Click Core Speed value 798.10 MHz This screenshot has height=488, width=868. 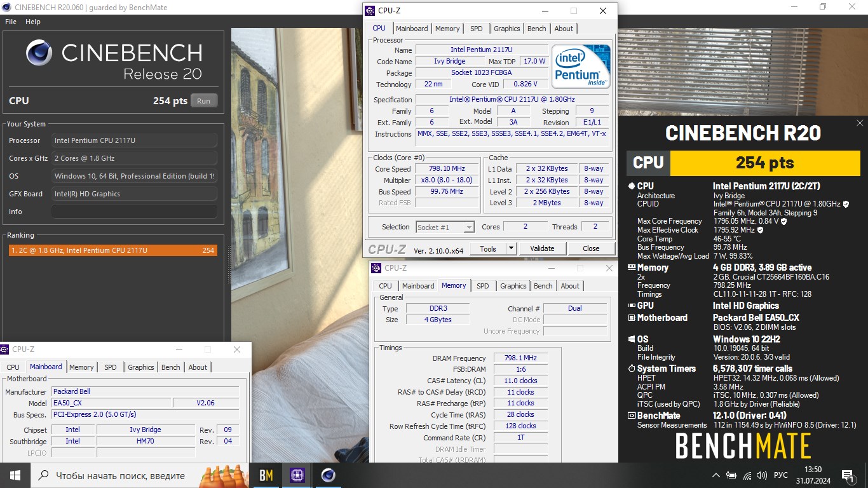pyautogui.click(x=447, y=169)
